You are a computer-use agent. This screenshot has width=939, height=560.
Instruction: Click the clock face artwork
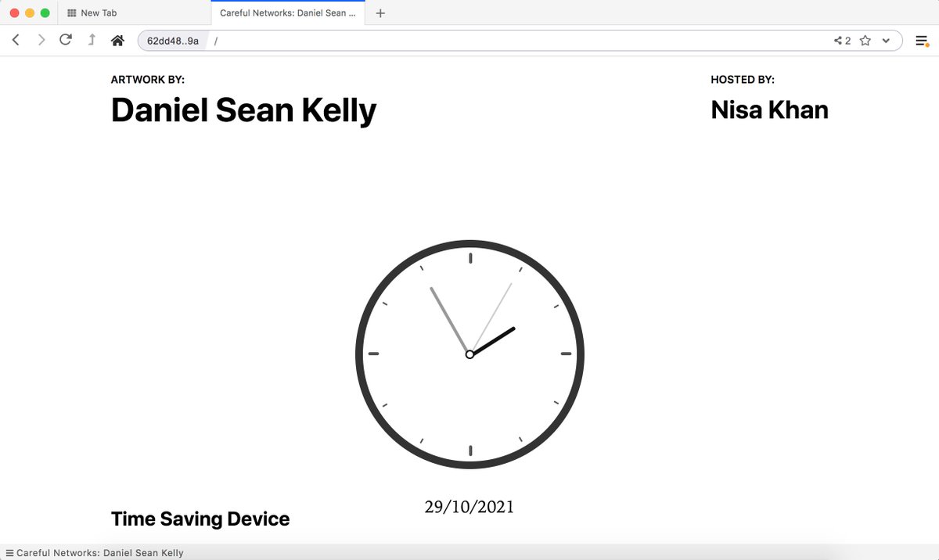point(469,354)
